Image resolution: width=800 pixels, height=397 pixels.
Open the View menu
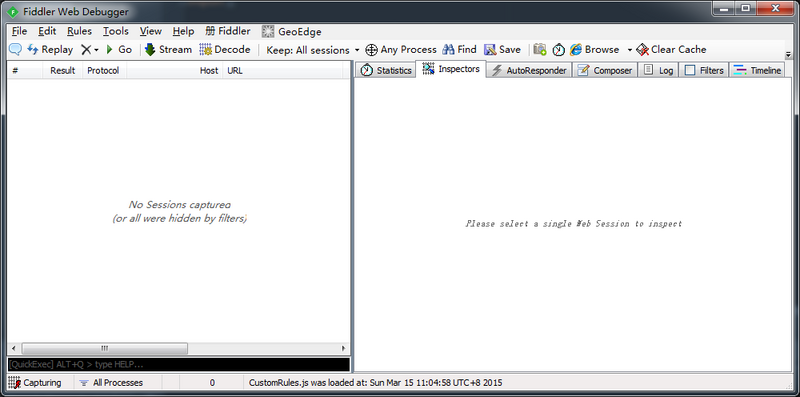coord(151,31)
